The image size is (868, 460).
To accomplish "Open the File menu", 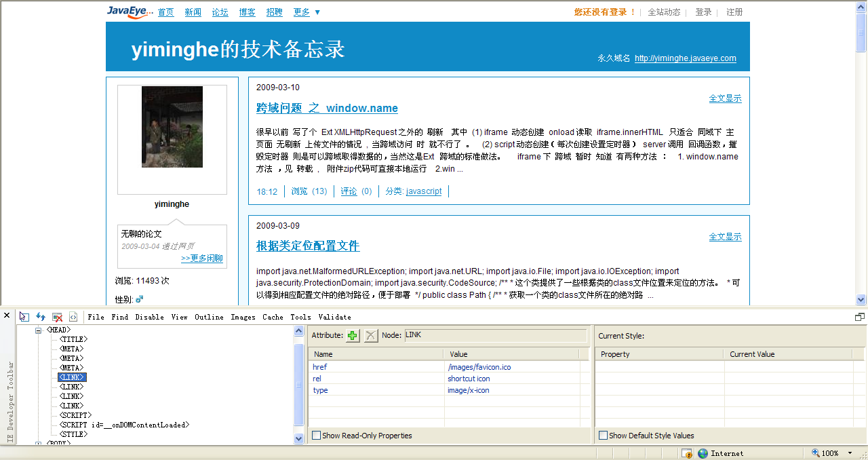I will pos(96,317).
